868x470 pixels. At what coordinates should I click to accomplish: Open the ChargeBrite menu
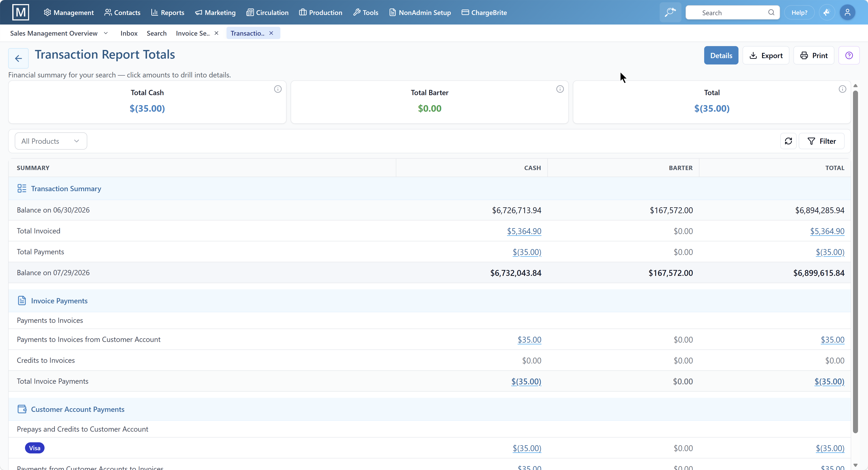pos(484,12)
